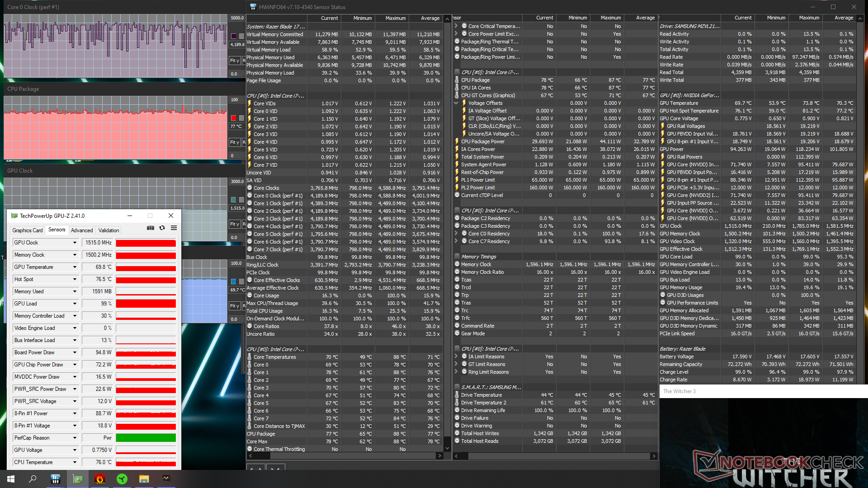The image size is (868, 488).
Task: Open the Advanced tab in GPU-Z
Action: (x=82, y=230)
